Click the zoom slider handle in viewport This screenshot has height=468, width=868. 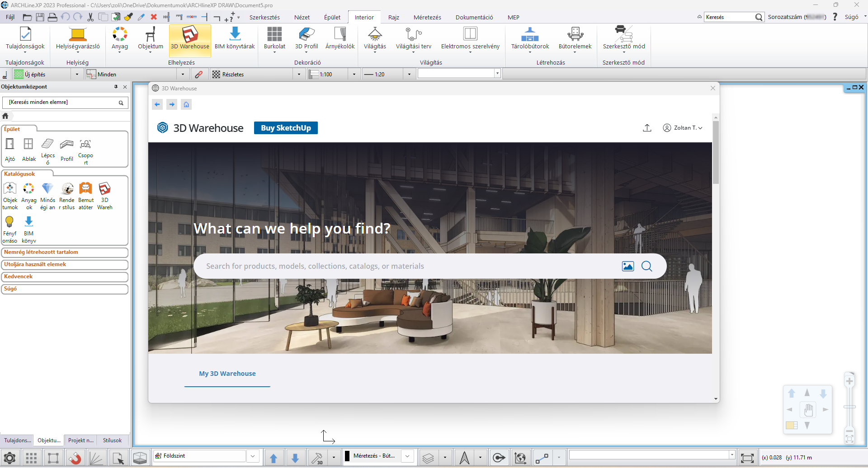849,407
